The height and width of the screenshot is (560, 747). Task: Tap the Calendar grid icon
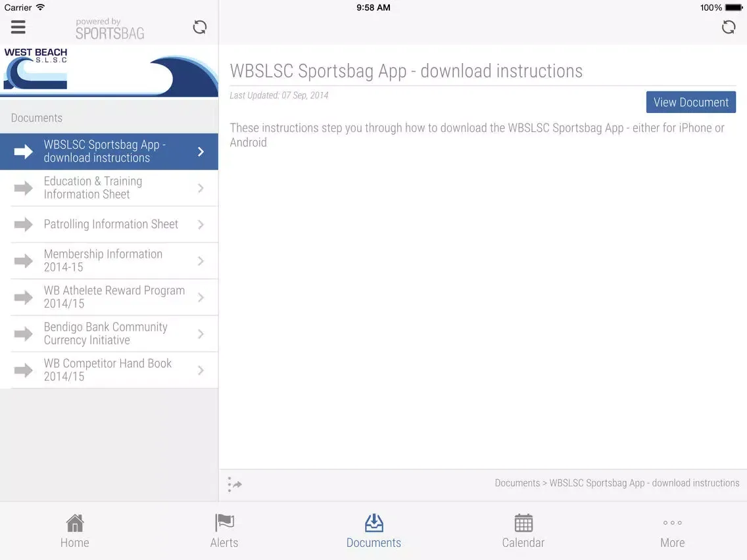click(x=523, y=523)
